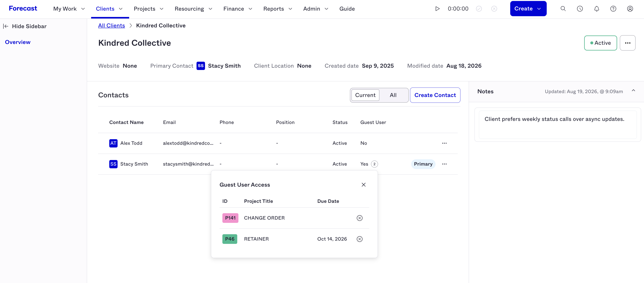Open the user profile icon
This screenshot has width=644, height=283.
point(630,9)
